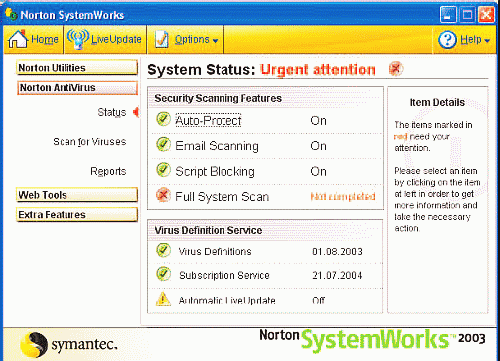500x361 pixels.
Task: Expand the Web Tools section
Action: pyautogui.click(x=77, y=195)
